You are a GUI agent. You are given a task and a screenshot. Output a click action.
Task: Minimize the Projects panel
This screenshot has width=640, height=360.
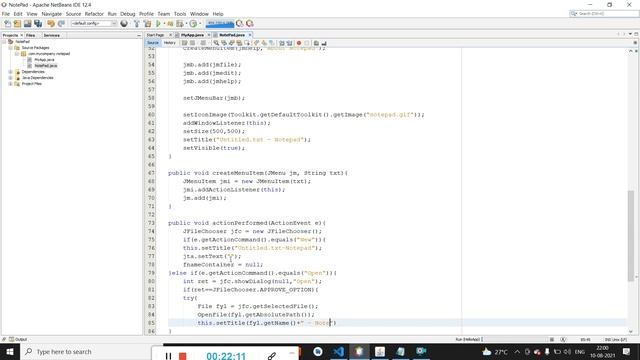click(139, 36)
